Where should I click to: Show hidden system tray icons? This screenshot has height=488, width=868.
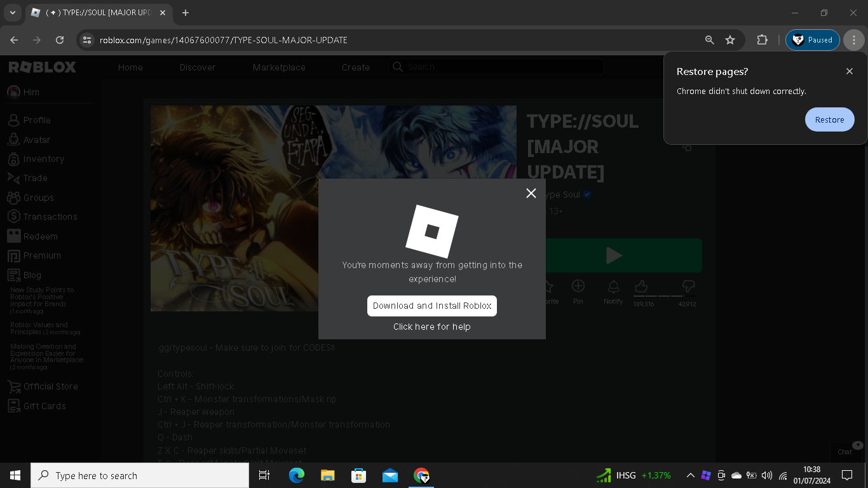(x=690, y=475)
